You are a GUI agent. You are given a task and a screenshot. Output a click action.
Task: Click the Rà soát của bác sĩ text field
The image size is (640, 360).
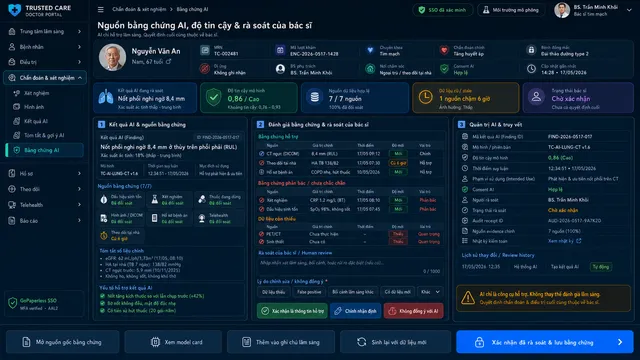point(350,267)
